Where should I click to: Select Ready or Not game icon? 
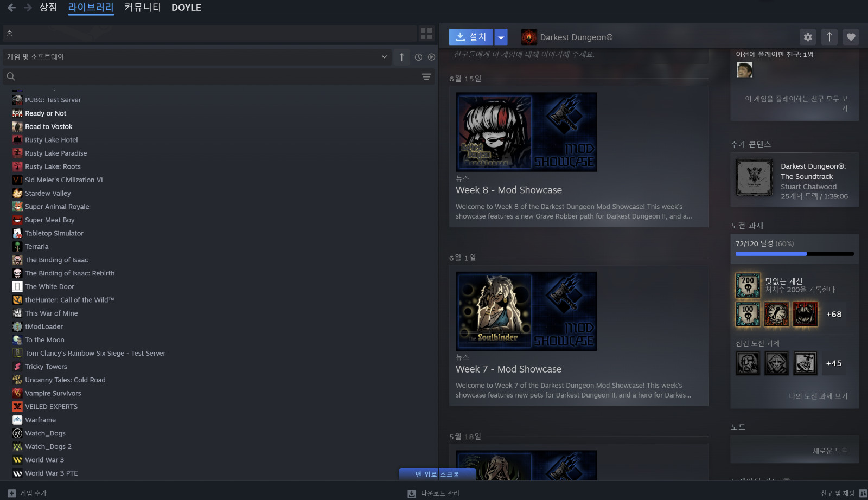[x=17, y=113]
